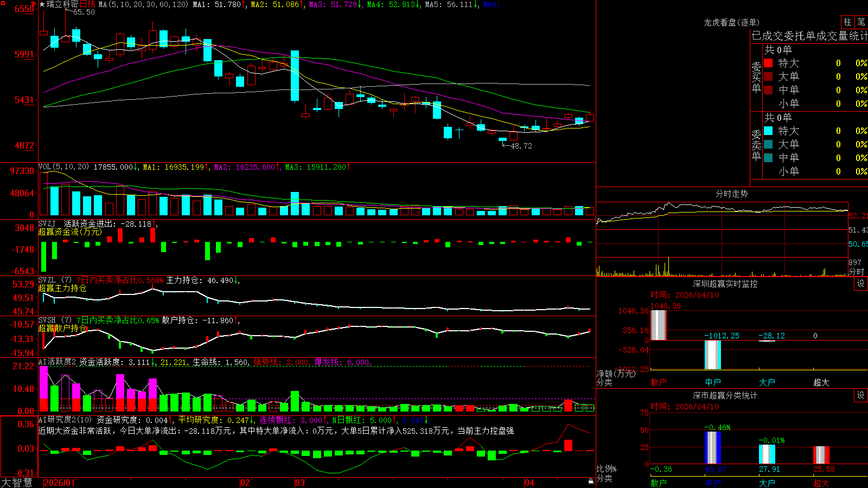Viewport: 868px width, 488px height.
Task: Click the 2026/01 date marker on the time axis
Action: click(x=59, y=483)
